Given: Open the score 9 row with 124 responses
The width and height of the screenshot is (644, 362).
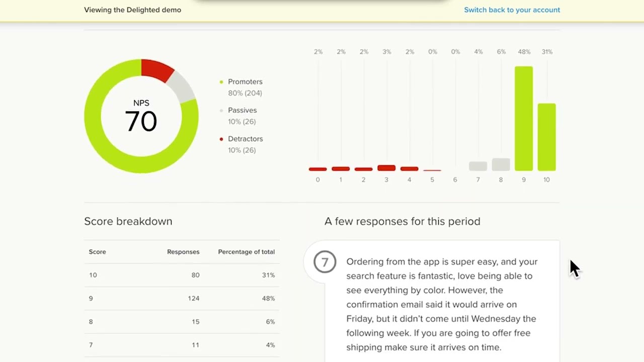Looking at the screenshot, I should tap(182, 298).
